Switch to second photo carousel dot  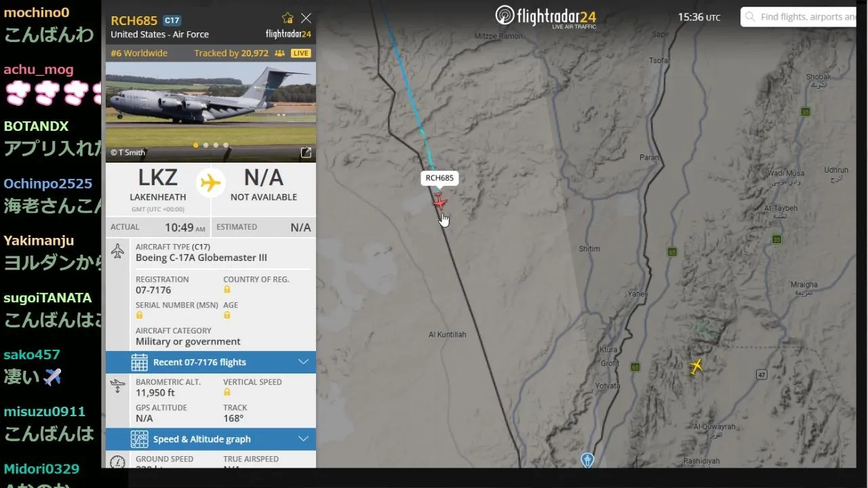206,145
